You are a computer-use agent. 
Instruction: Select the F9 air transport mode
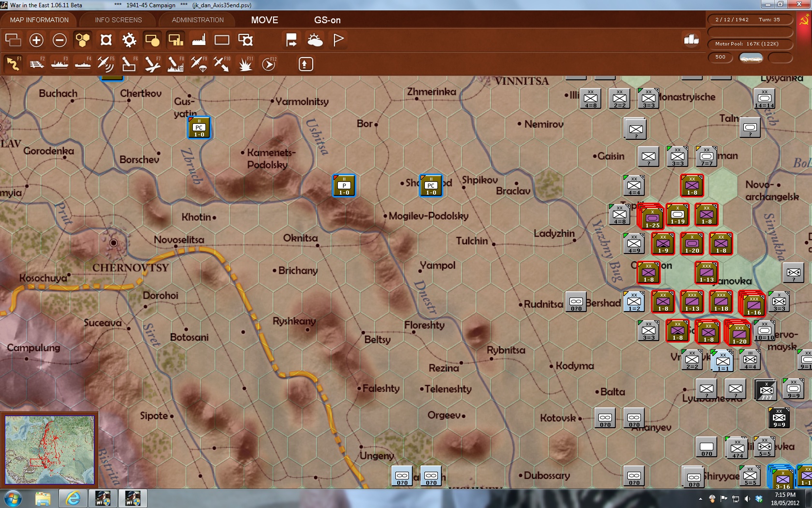tap(199, 64)
